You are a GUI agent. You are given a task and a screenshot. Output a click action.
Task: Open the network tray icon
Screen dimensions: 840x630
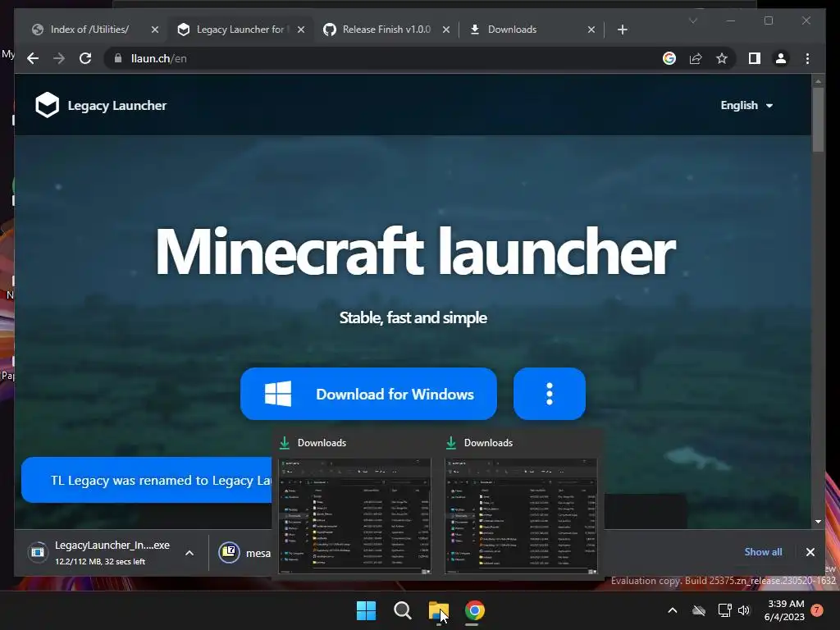tap(725, 610)
